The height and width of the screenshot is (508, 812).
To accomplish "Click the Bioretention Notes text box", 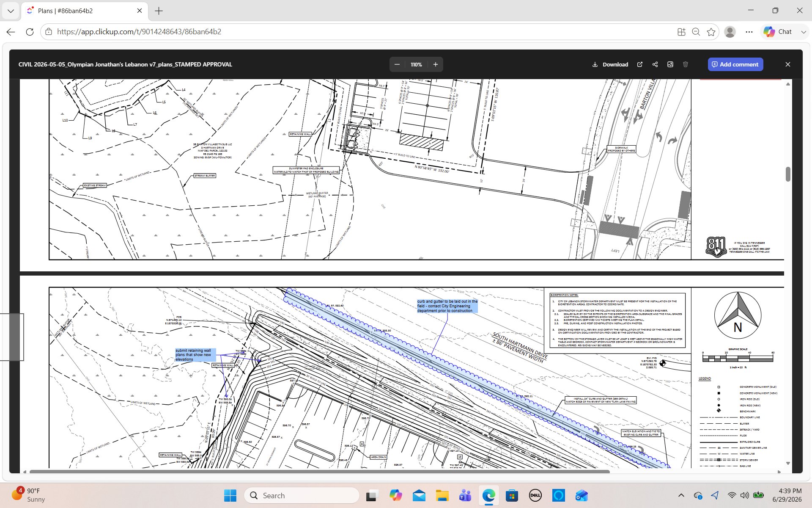I will (617, 320).
